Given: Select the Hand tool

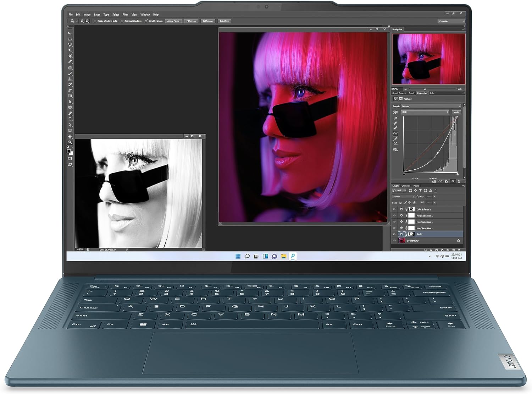Looking at the screenshot, I should click(x=70, y=136).
